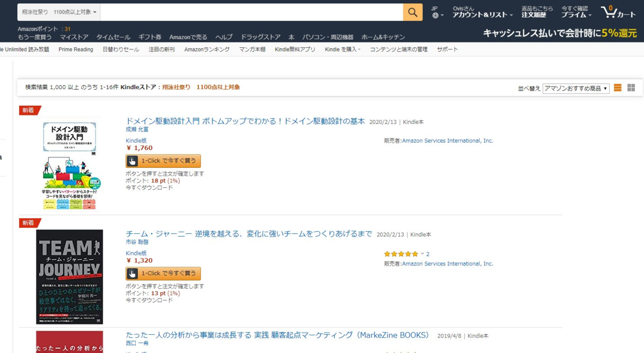
Task: Open ドメイン駆動設計入門 book title link
Action: 245,121
